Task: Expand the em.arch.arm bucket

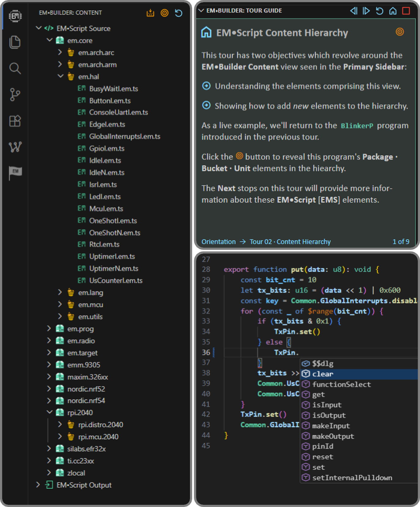Action: click(60, 64)
